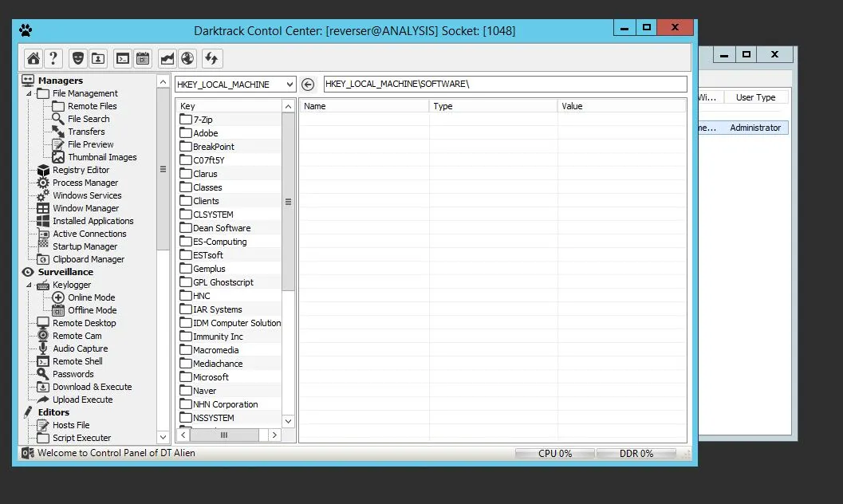Select the 7-Zip registry key
The height and width of the screenshot is (504, 843).
[x=203, y=120]
